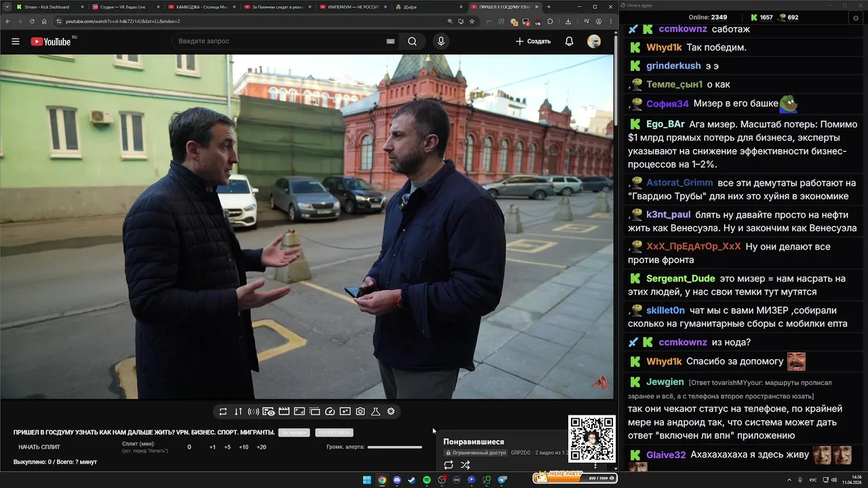This screenshot has height=488, width=868.
Task: Open the YouTube guide hamburger menu
Action: click(x=15, y=41)
